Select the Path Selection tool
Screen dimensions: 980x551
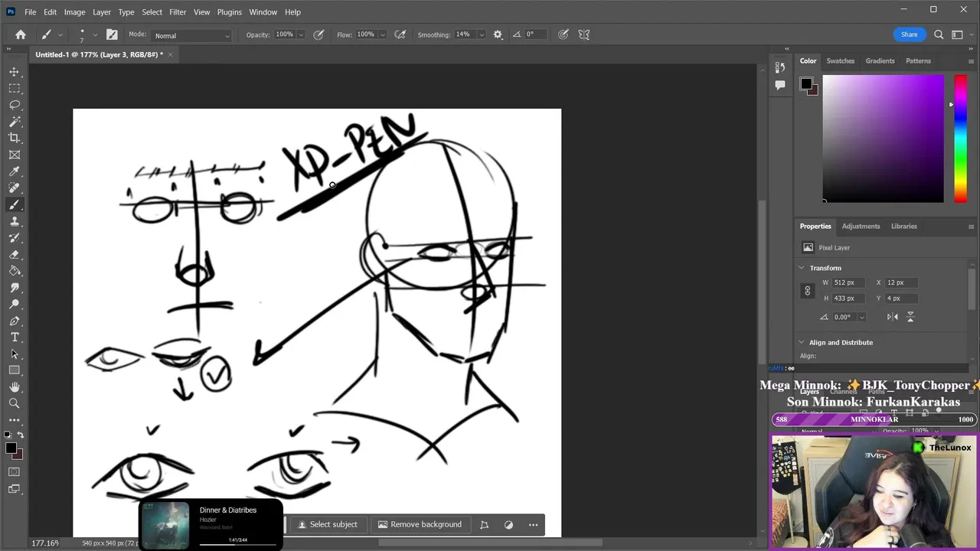pos(15,354)
